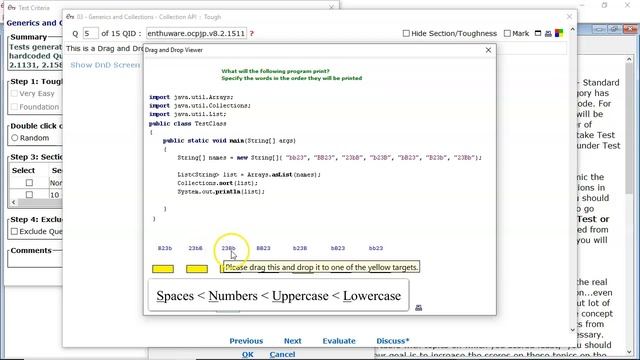
Task: Enable the Mark checkbox
Action: click(507, 33)
